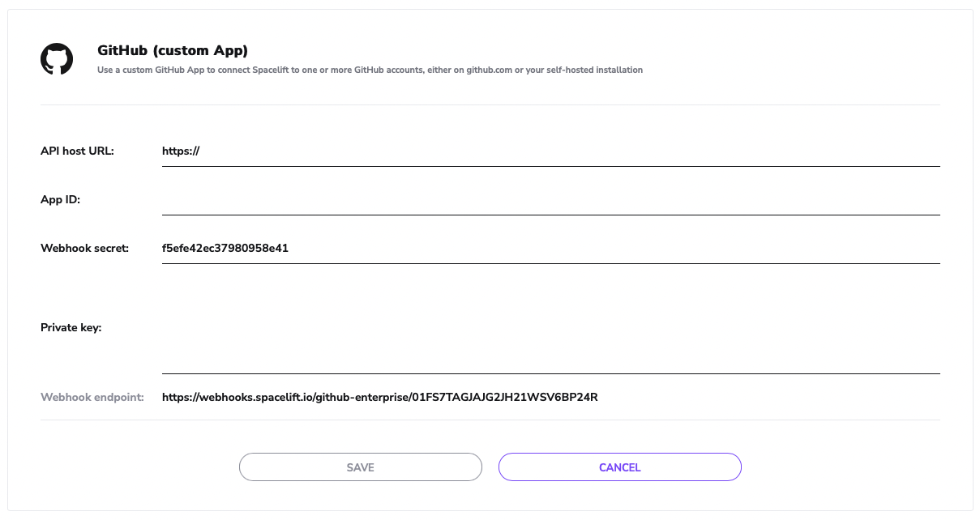Click the "Webhook secret:" label
The image size is (980, 520).
(84, 249)
